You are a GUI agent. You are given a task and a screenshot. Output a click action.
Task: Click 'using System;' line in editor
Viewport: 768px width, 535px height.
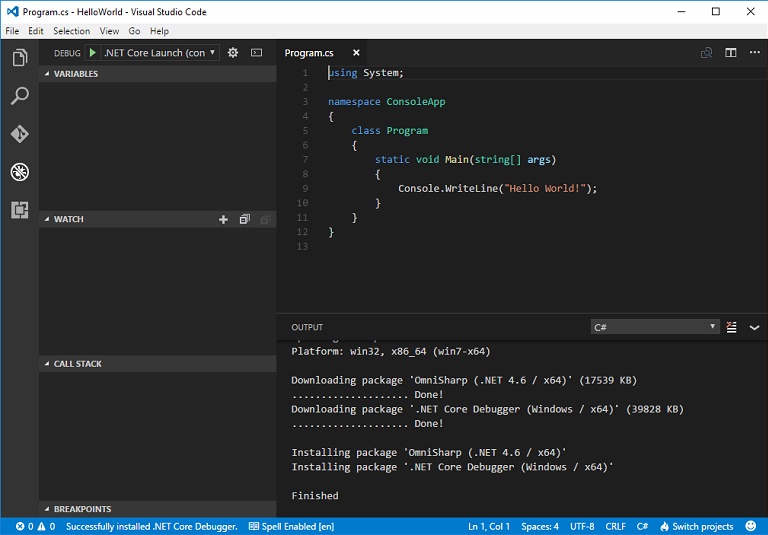(365, 73)
